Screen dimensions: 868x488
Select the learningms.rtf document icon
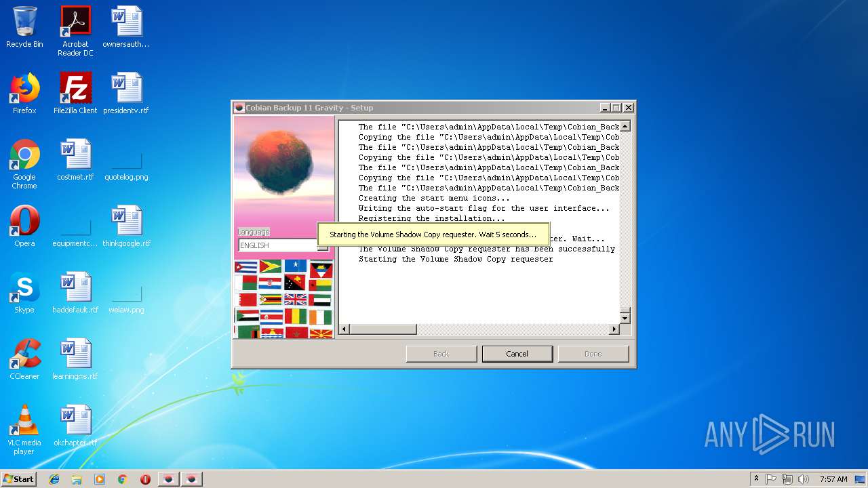(x=75, y=359)
